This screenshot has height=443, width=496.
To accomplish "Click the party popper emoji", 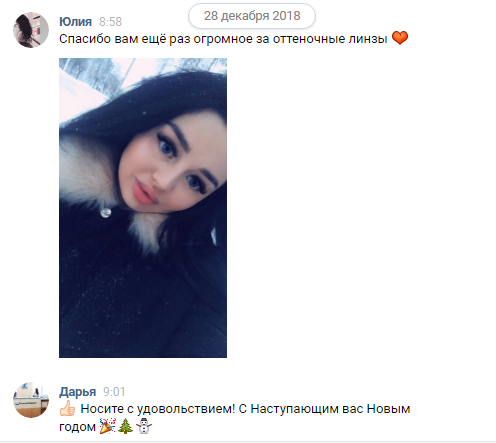I will (x=108, y=426).
